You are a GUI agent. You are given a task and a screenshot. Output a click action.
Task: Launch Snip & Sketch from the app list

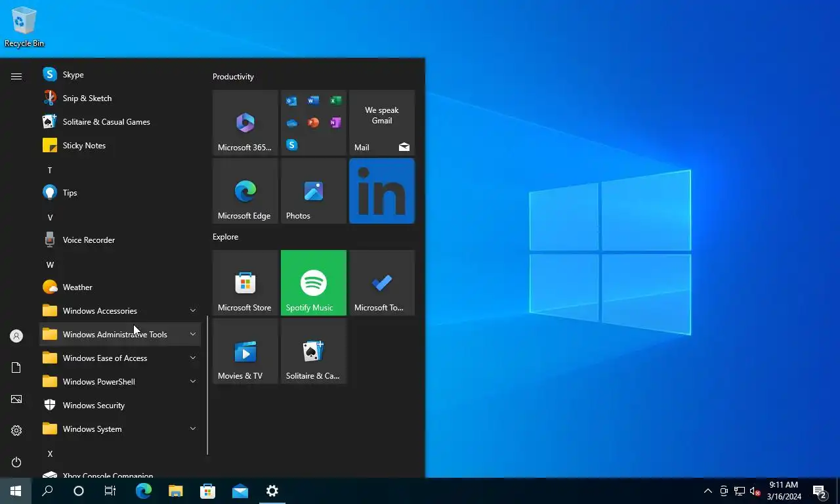pos(120,98)
